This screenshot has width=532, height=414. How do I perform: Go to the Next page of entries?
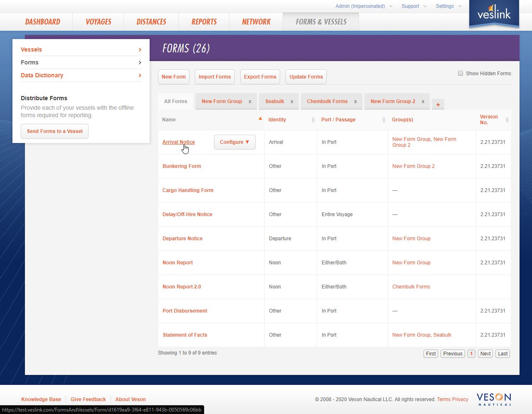[485, 354]
